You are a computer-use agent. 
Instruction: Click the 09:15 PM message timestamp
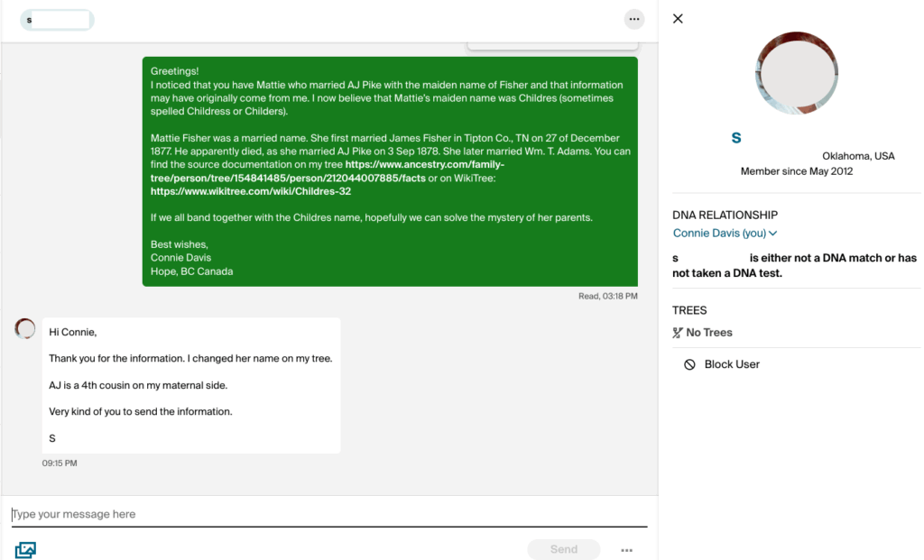60,464
